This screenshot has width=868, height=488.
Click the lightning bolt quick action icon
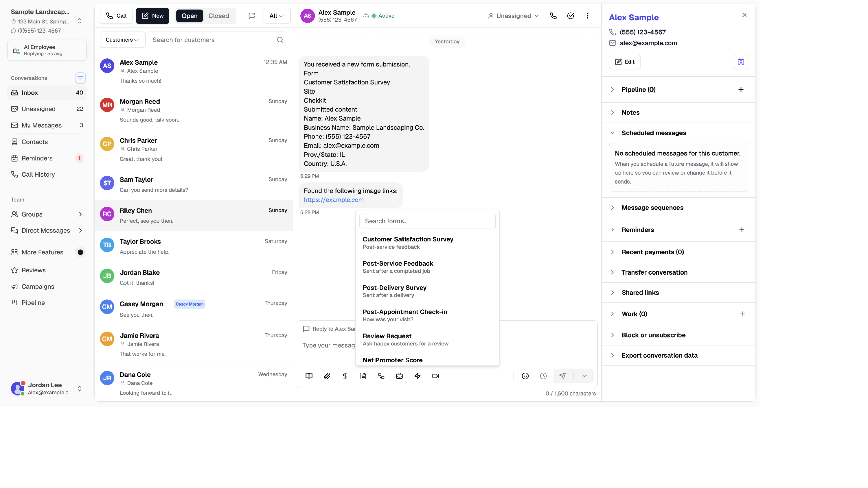click(x=418, y=376)
